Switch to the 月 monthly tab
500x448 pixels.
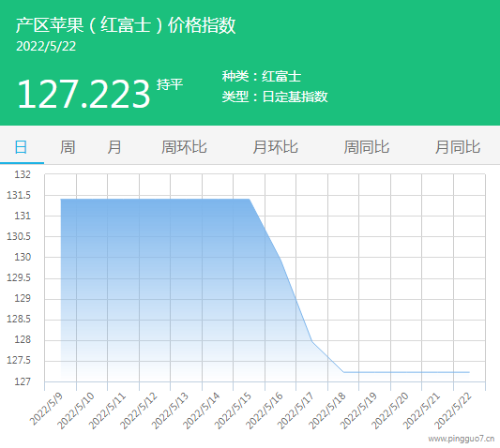[114, 147]
